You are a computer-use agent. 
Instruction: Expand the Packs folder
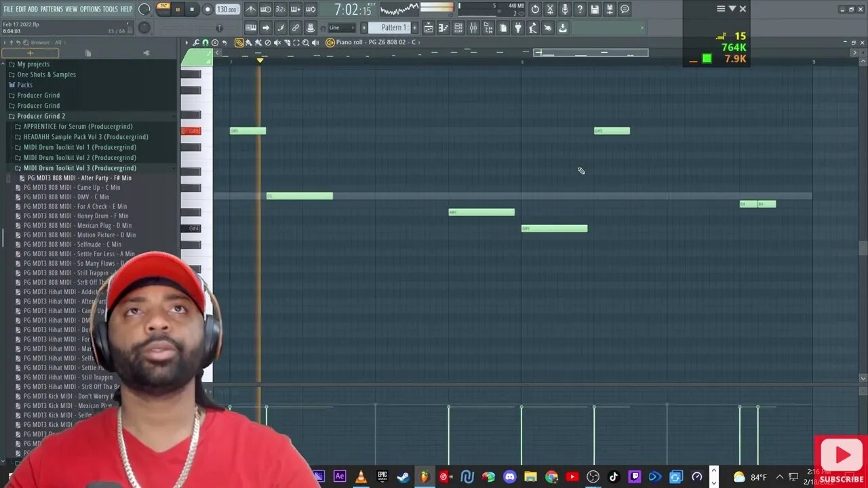[24, 85]
